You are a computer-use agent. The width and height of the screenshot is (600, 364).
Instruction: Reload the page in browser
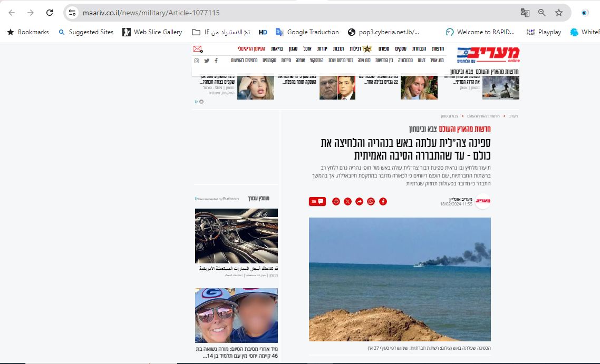50,13
